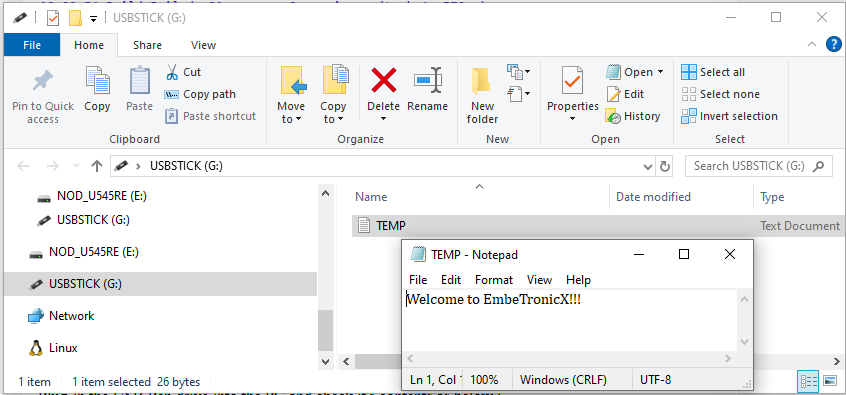Click Edit in the Open group
The width and height of the screenshot is (846, 395).
[625, 94]
